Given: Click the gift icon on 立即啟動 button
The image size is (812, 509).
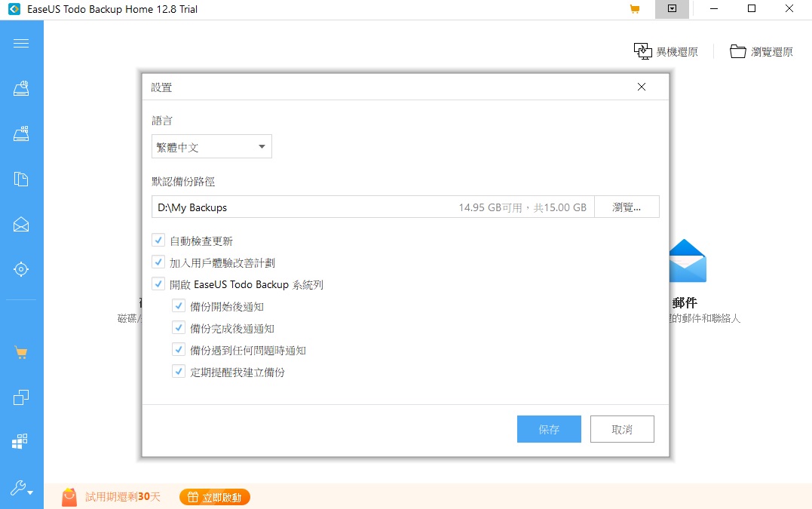Looking at the screenshot, I should pos(193,497).
